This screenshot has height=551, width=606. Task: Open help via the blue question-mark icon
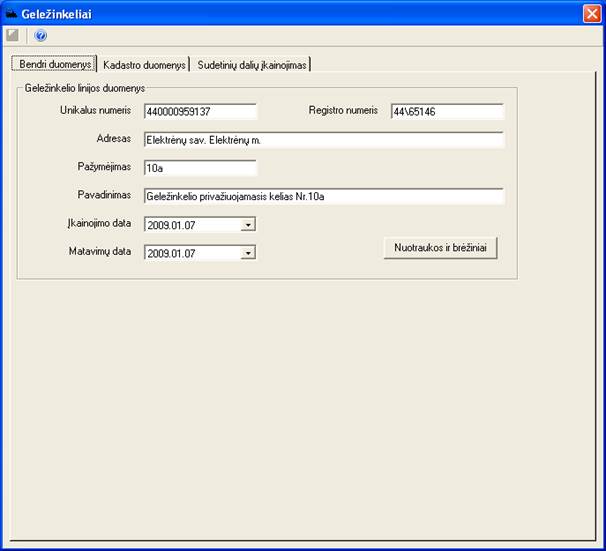tap(40, 36)
